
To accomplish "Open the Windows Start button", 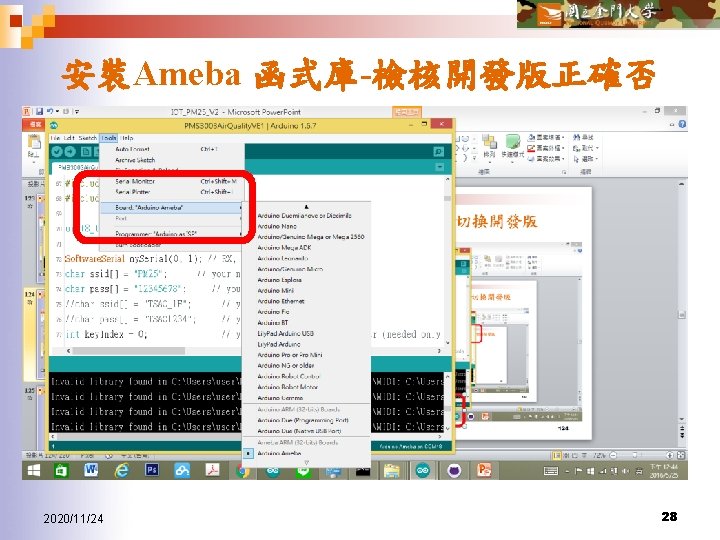I will [34, 471].
